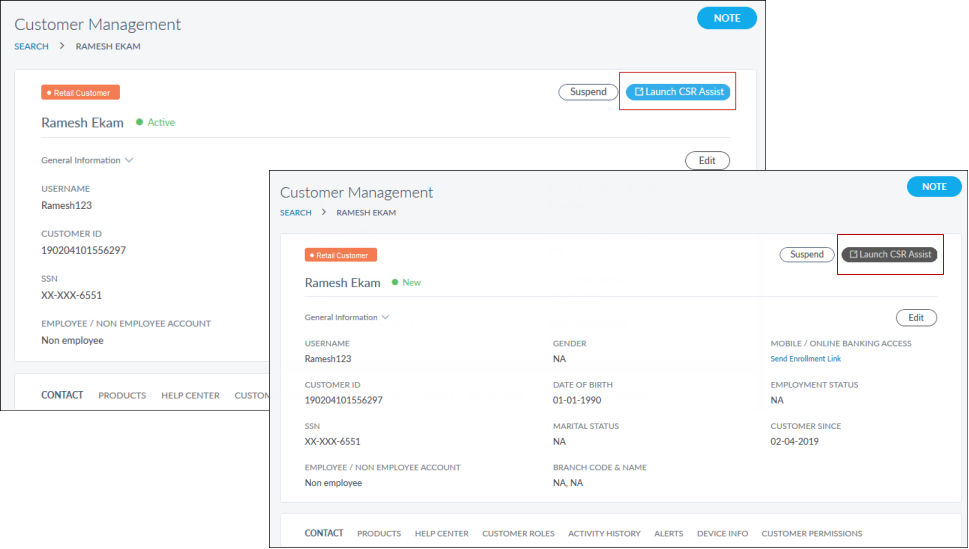This screenshot has height=549, width=969.
Task: Open Products tab in the foreground window
Action: tap(379, 534)
